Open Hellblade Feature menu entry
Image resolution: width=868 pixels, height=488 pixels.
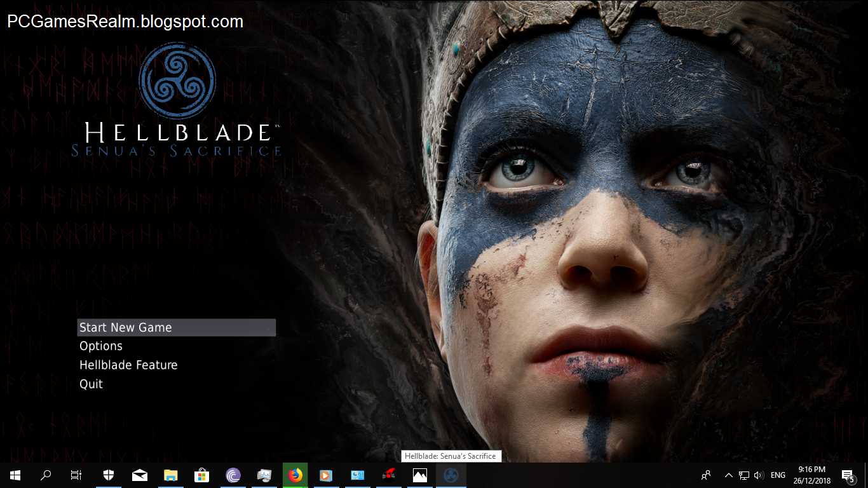coord(128,365)
